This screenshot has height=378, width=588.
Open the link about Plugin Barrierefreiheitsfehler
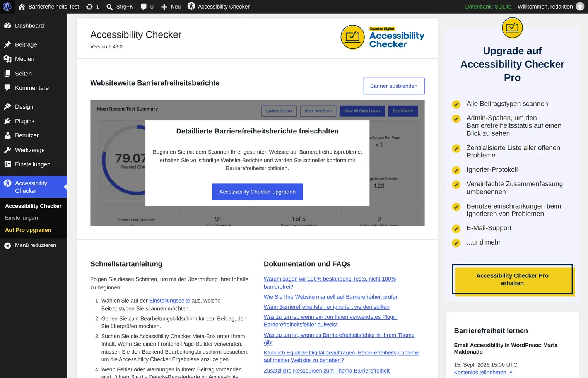tap(330, 321)
